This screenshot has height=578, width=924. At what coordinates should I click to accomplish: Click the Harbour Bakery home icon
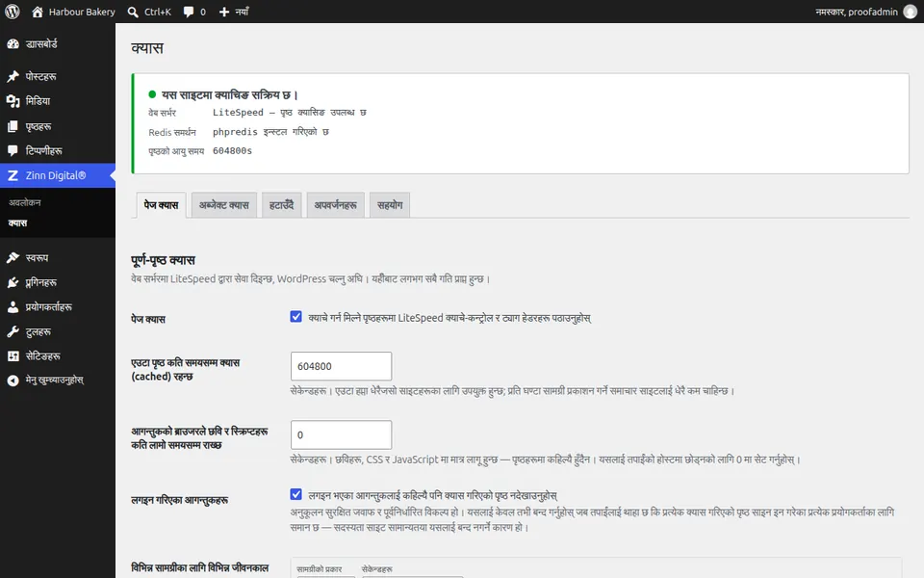pyautogui.click(x=38, y=12)
